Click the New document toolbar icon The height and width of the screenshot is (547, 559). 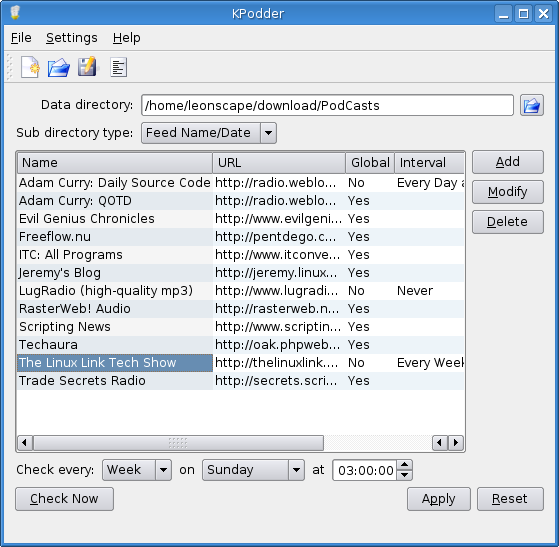30,67
